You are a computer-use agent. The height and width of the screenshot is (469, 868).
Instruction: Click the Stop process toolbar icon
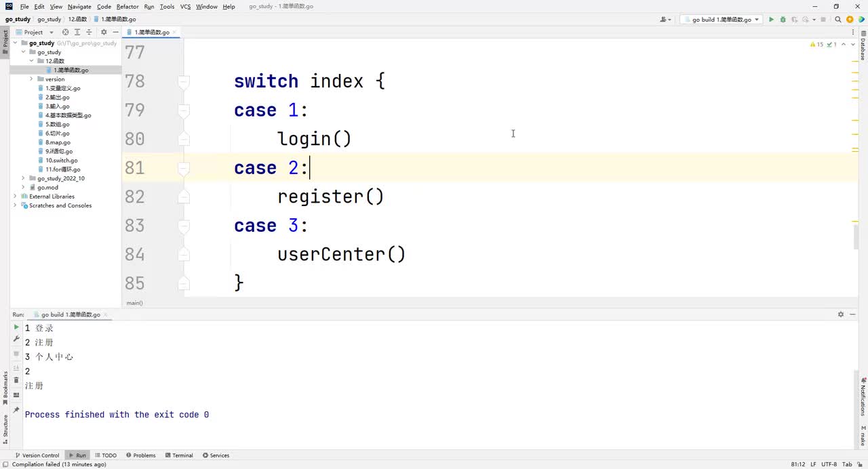tap(823, 20)
